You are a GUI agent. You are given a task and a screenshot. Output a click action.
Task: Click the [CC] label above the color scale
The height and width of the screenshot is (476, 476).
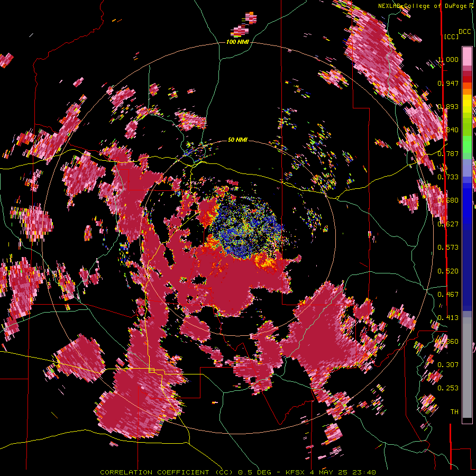(451, 36)
